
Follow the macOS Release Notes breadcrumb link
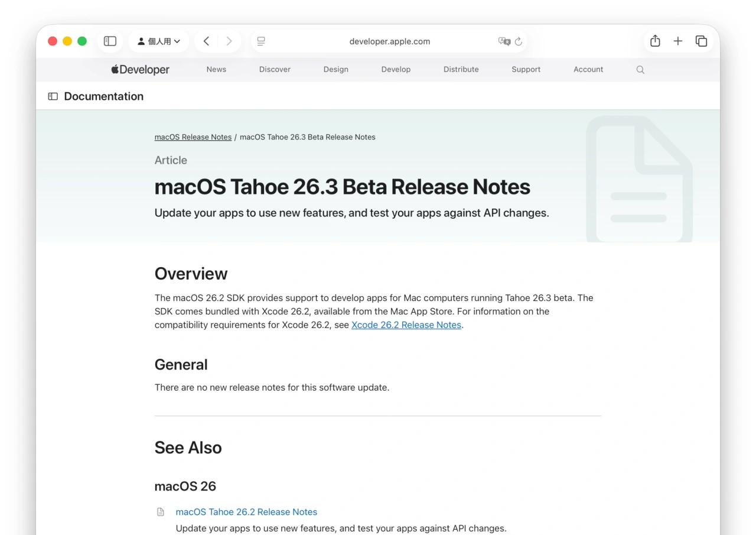pos(193,137)
